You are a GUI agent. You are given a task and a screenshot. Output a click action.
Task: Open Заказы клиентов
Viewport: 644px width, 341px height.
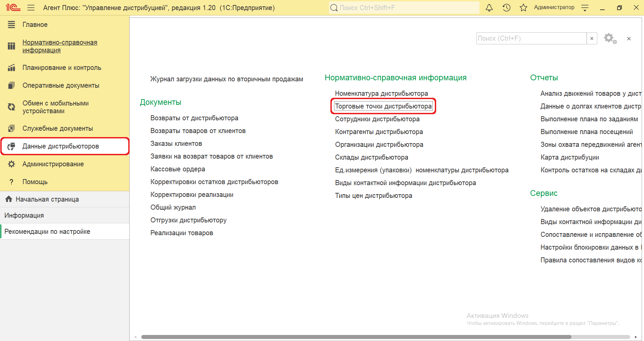tap(176, 143)
